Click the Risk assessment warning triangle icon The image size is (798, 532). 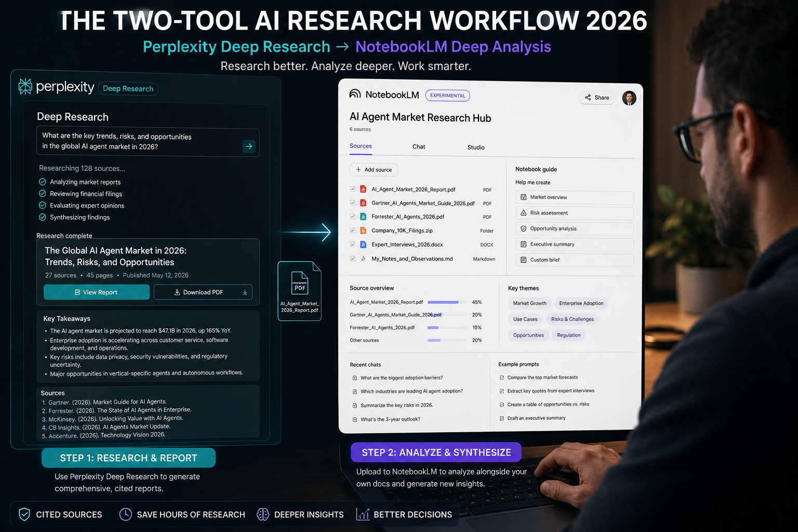(524, 213)
